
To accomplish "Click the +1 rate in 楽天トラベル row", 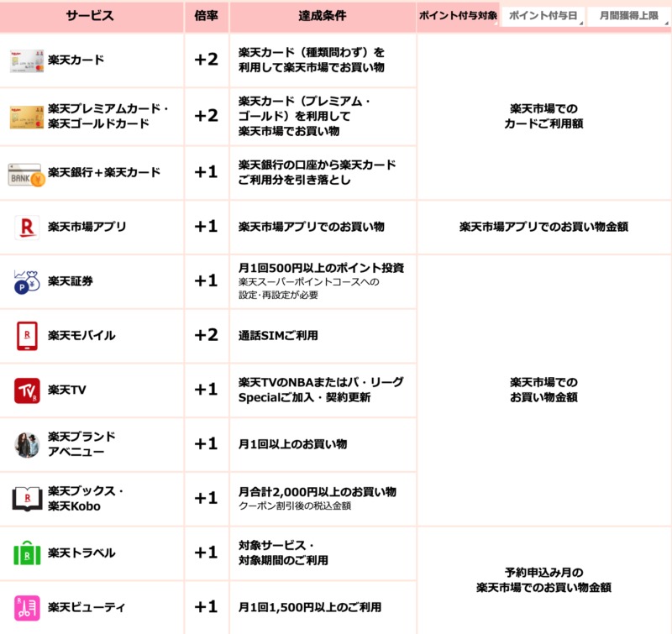I will (206, 553).
